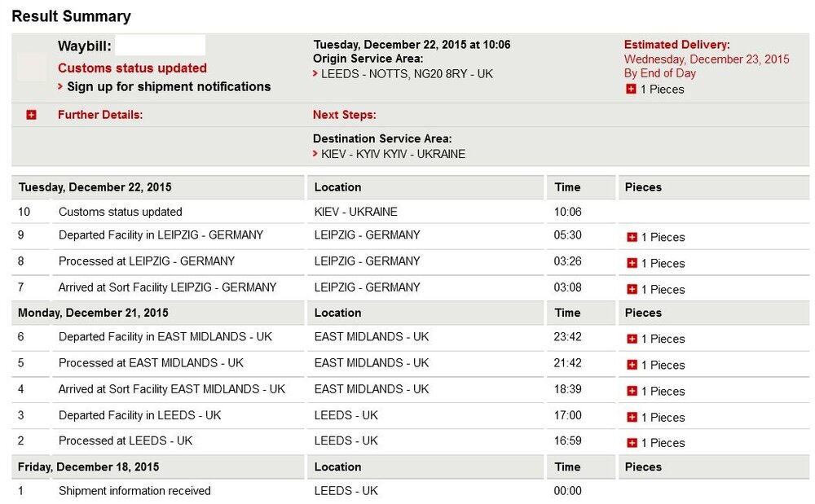Select the checkbox left of Waybill
The image size is (815, 504).
point(31,66)
